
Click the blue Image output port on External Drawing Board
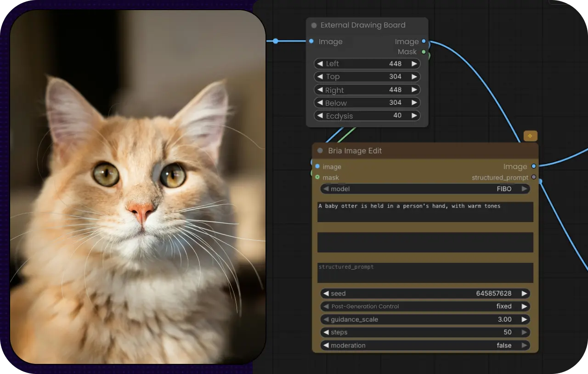point(424,41)
